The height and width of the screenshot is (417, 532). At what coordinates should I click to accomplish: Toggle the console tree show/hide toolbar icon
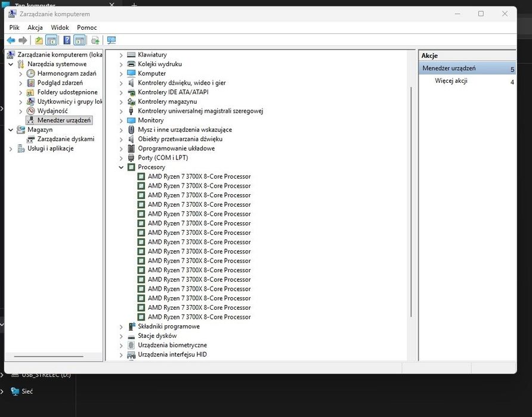(x=51, y=41)
